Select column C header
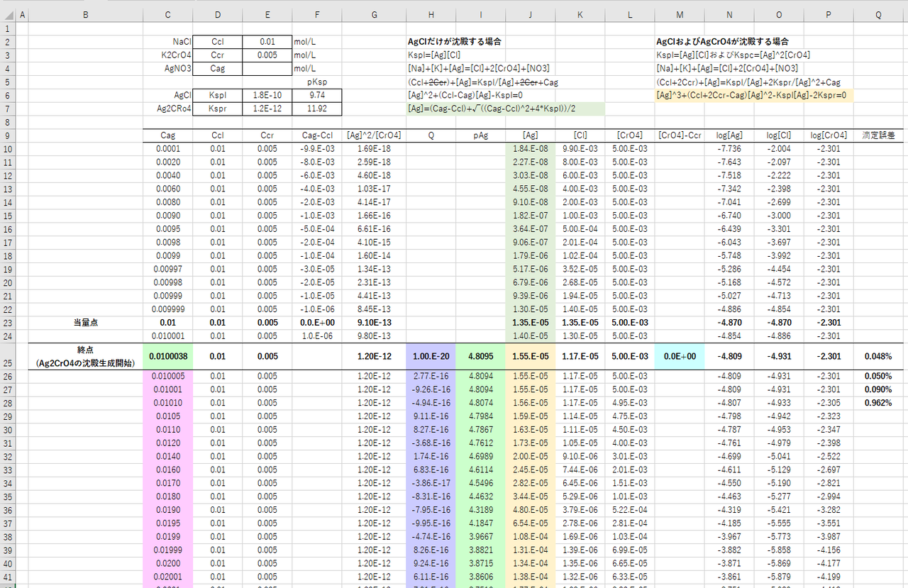This screenshot has height=588, width=908. click(167, 15)
